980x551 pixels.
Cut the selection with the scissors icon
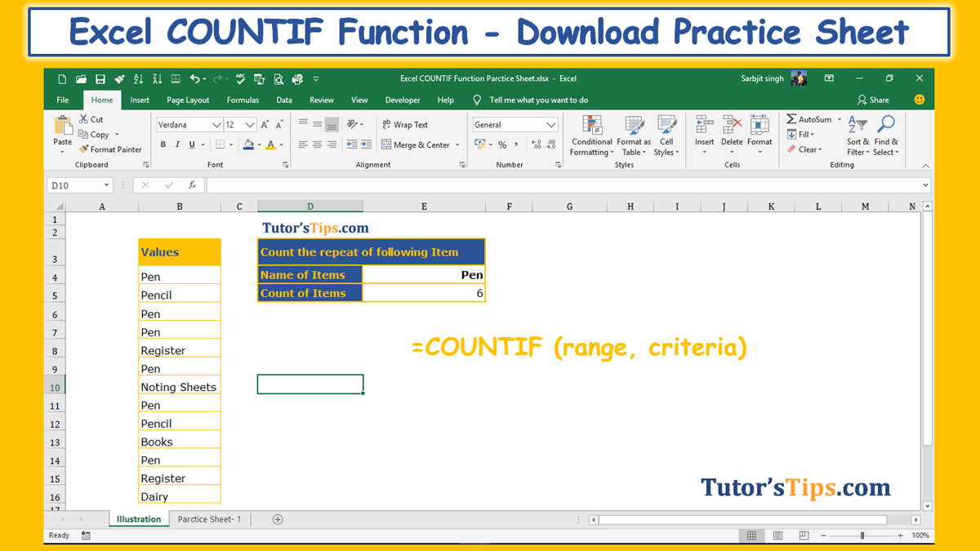pyautogui.click(x=91, y=119)
